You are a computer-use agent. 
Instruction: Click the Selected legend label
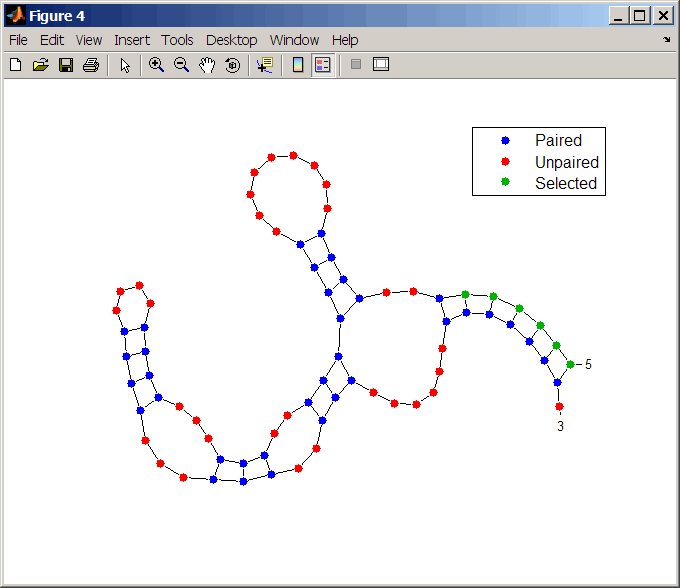click(566, 183)
